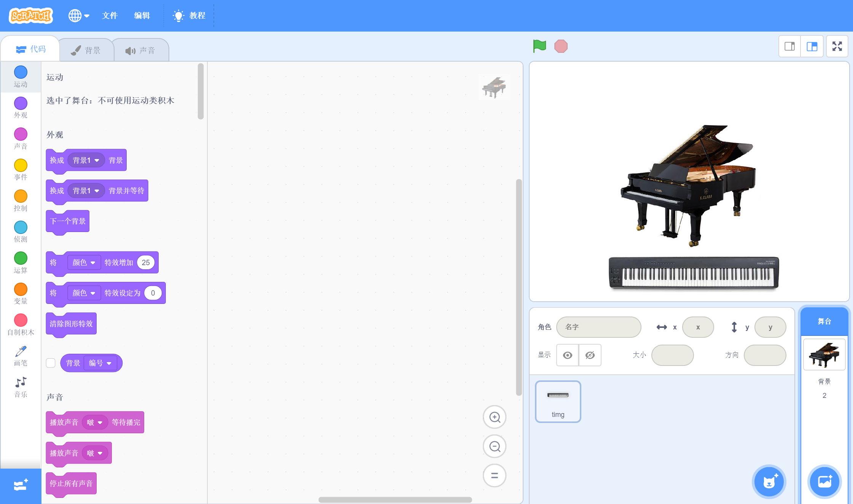
Task: Click the choose a sprite cat button
Action: tap(769, 482)
